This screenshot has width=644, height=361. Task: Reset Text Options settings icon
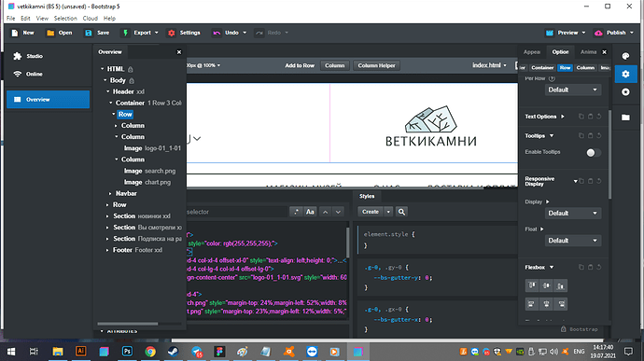tap(599, 117)
